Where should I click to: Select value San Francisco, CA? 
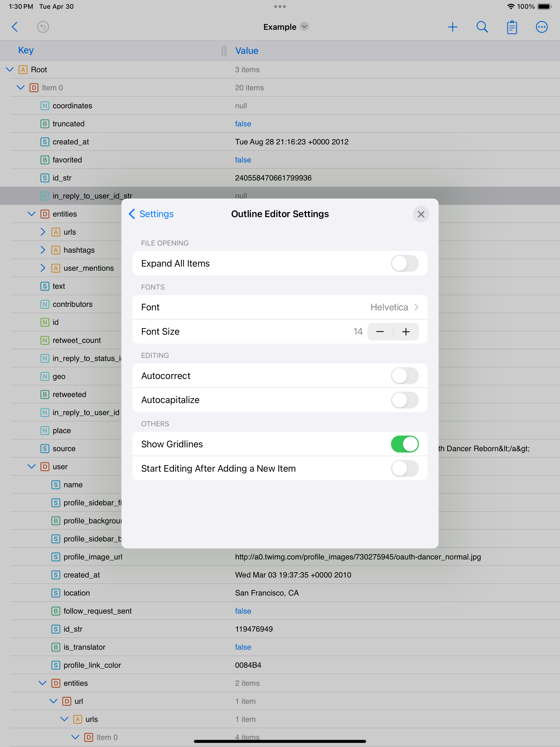267,593
